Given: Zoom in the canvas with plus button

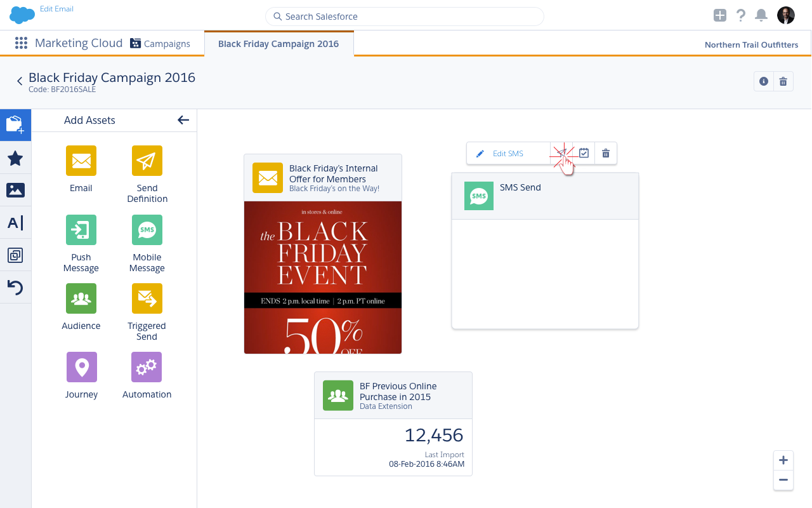Looking at the screenshot, I should (x=783, y=460).
